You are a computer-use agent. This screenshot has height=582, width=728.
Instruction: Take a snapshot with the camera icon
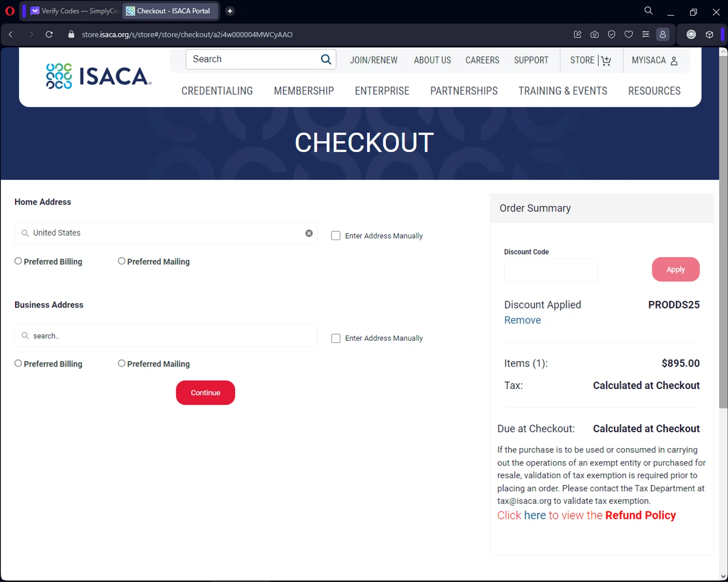595,34
